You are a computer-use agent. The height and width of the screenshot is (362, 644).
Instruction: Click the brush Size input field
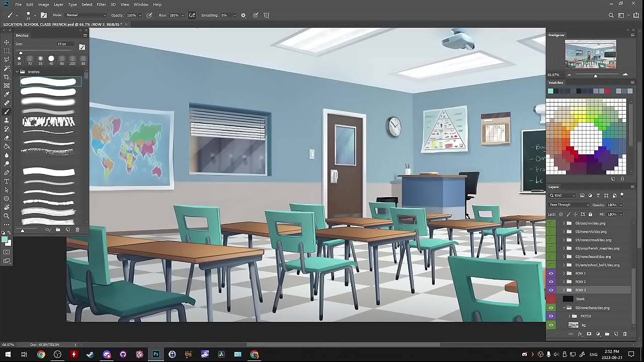coord(65,44)
